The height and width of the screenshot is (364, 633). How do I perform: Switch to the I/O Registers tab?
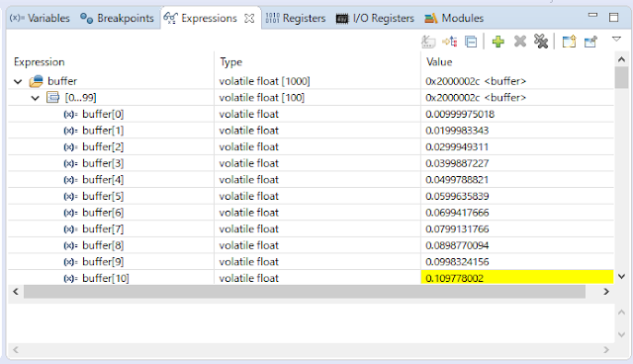375,18
